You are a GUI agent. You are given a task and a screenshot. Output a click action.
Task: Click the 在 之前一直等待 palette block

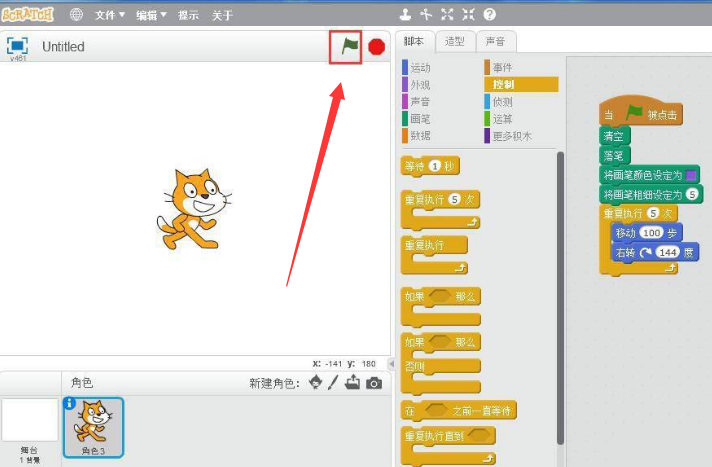click(x=459, y=411)
